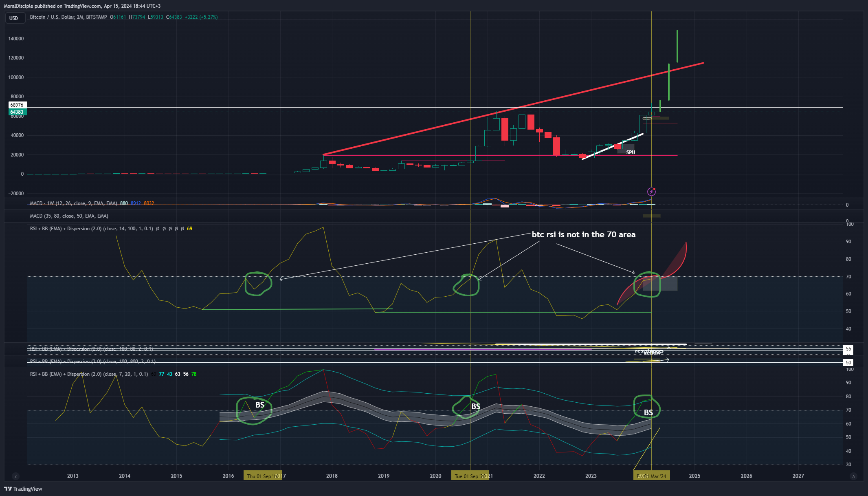Click the 2019 year label on time axis

(384, 476)
